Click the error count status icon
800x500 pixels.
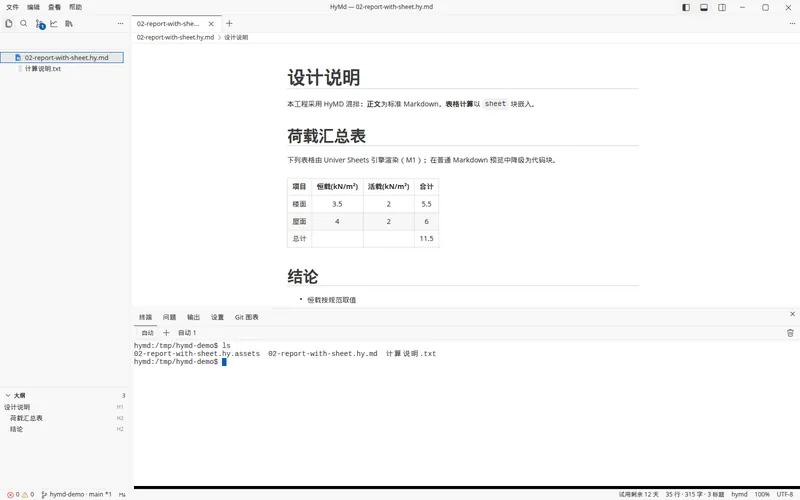[x=13, y=494]
